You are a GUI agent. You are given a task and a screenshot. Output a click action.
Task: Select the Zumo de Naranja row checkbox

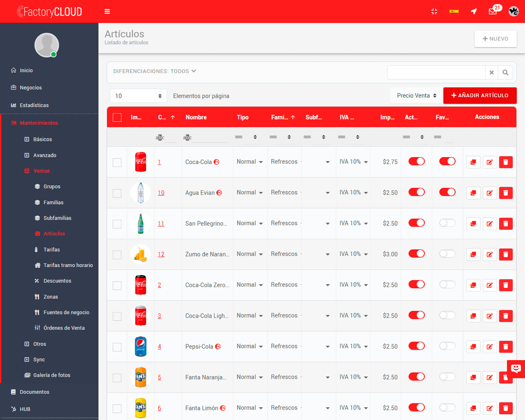(x=117, y=254)
